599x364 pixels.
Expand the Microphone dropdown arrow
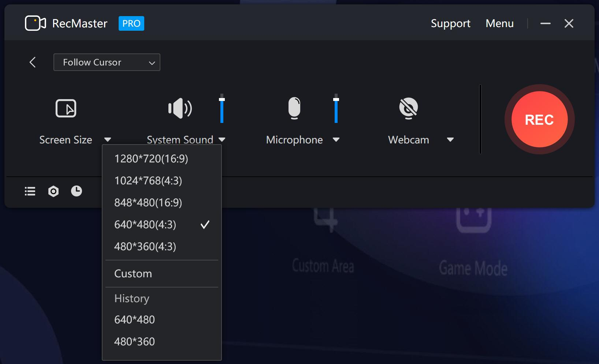pos(336,140)
